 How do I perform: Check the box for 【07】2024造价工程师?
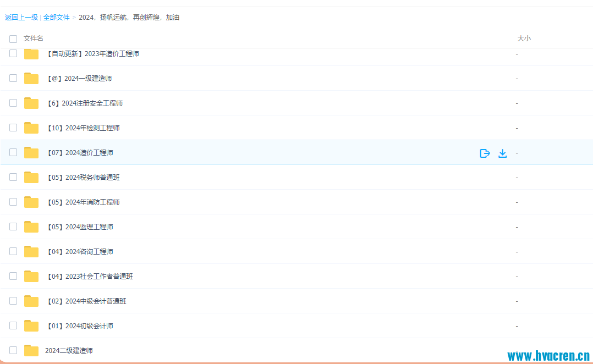coord(13,152)
